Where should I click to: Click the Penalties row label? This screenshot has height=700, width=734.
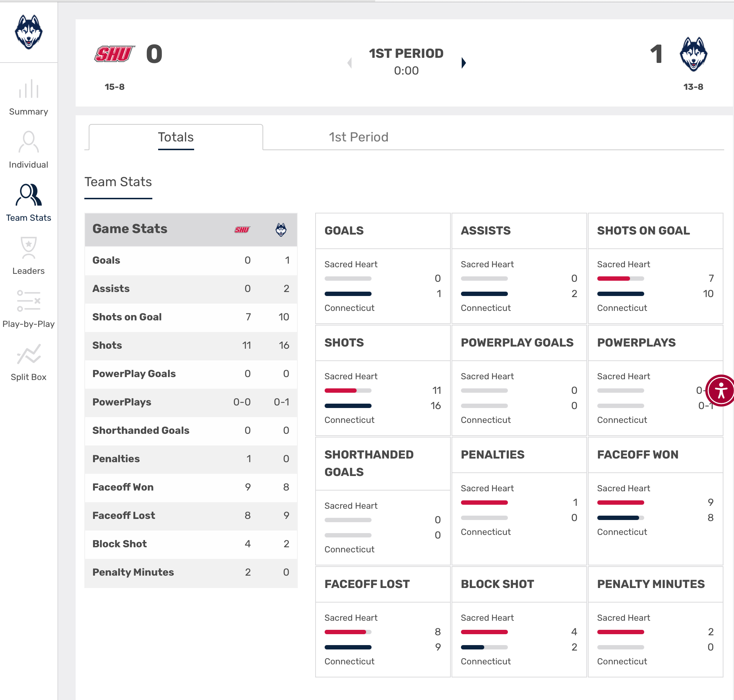pos(116,459)
